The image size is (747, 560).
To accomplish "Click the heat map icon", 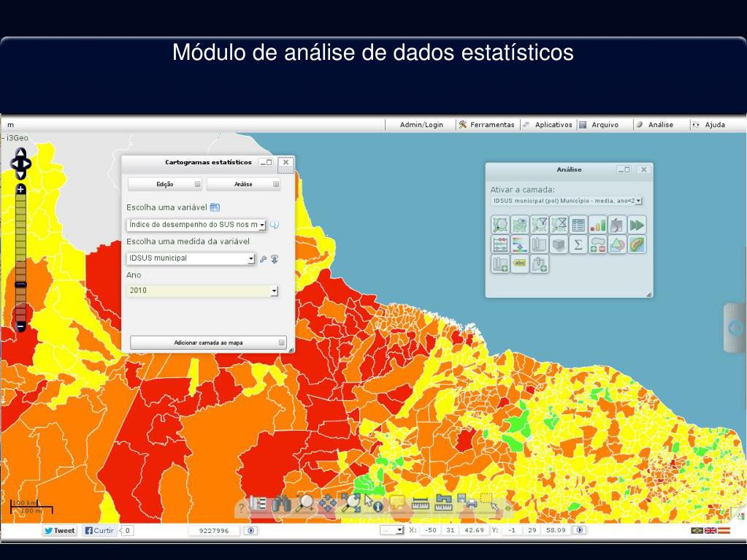I will [637, 245].
